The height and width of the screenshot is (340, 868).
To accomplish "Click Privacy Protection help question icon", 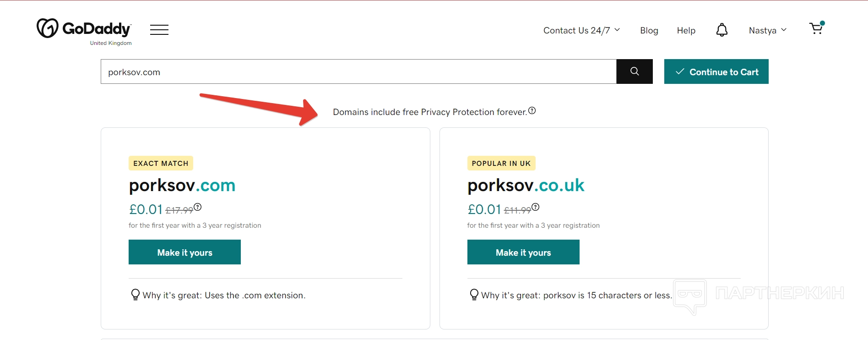I will [x=532, y=110].
